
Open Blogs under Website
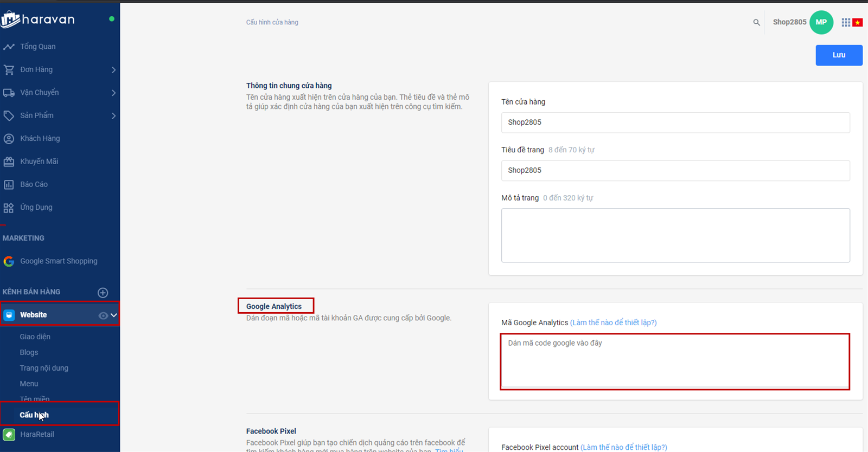pos(29,352)
